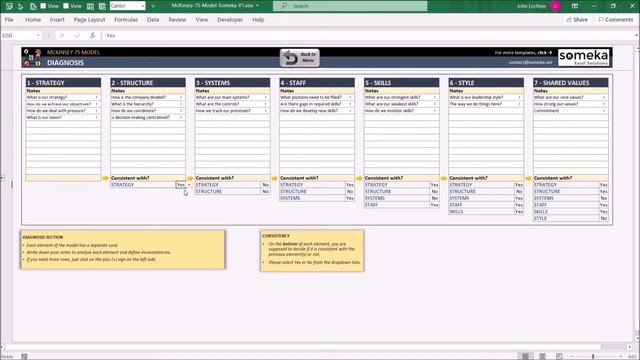Open the Help ribbon tab
This screenshot has width=640, height=360.
[x=258, y=20]
